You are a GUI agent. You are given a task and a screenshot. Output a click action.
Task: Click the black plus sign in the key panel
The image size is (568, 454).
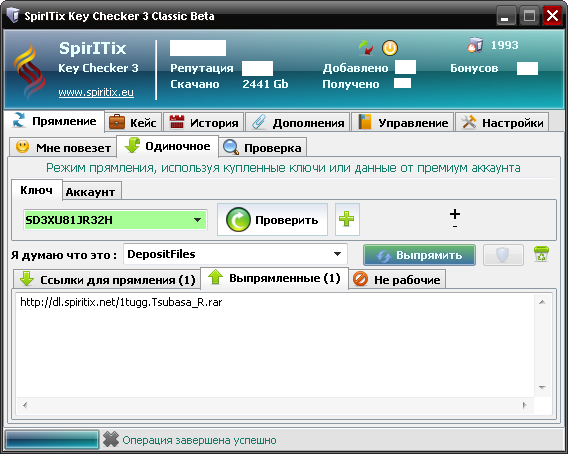(455, 214)
